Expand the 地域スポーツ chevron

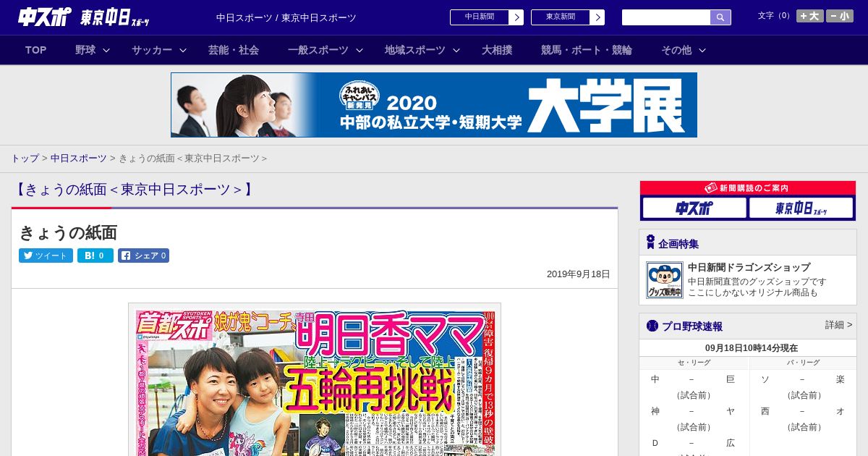456,50
